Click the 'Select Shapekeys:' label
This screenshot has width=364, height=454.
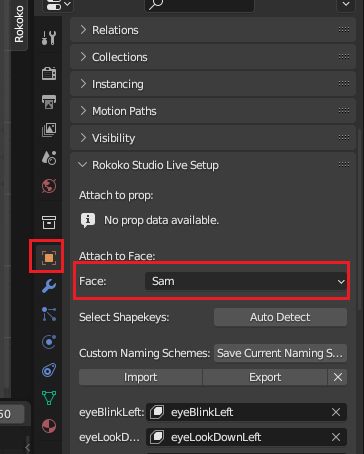pos(124,317)
